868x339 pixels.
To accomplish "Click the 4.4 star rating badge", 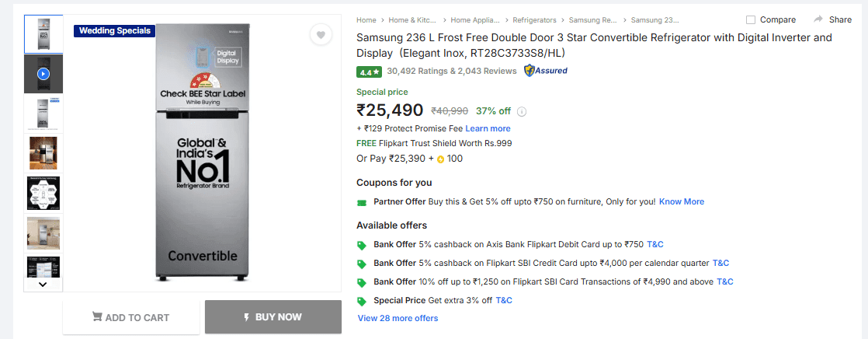I will pyautogui.click(x=369, y=72).
